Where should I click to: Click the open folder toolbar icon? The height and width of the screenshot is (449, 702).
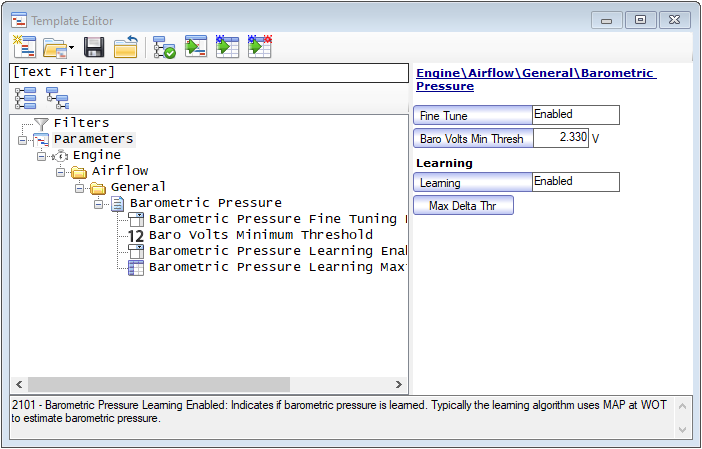[54, 47]
